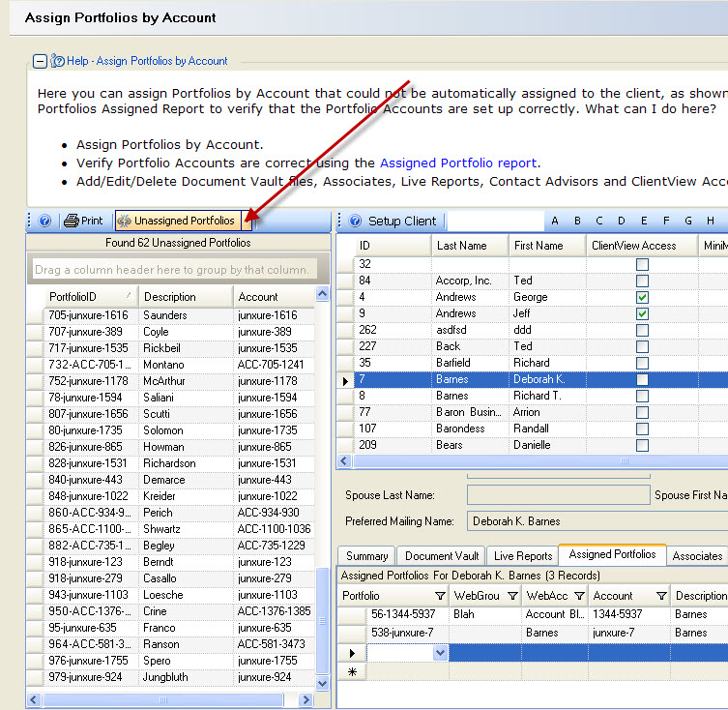Enable ClientView Access for Accorp, Inc.
Viewport: 728px width, 710px height.
642,281
